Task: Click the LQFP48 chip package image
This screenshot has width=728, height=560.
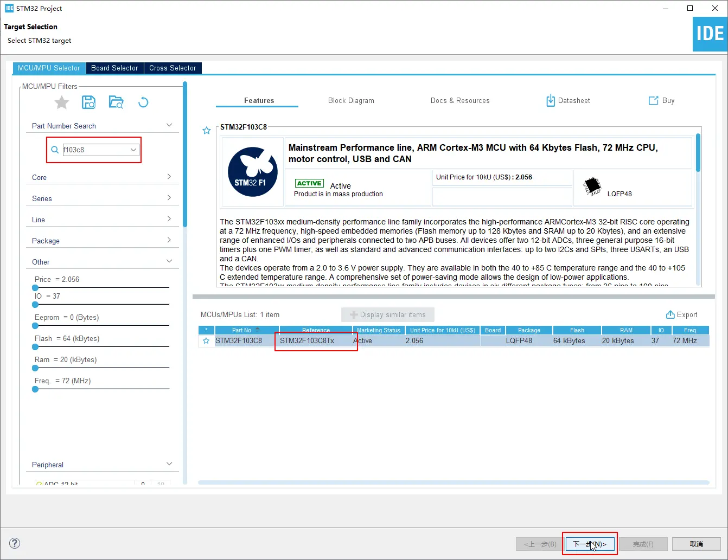Action: tap(592, 186)
